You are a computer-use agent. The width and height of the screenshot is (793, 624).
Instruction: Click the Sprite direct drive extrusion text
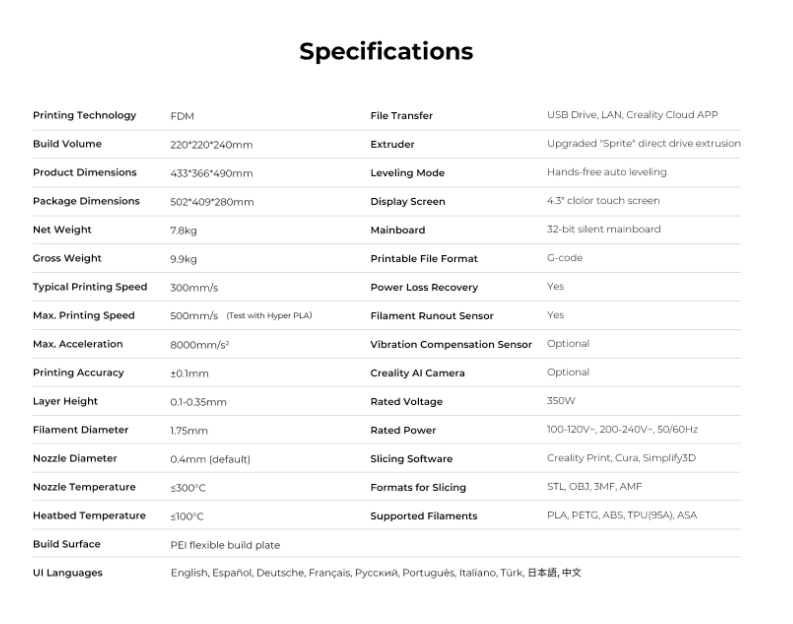(643, 144)
